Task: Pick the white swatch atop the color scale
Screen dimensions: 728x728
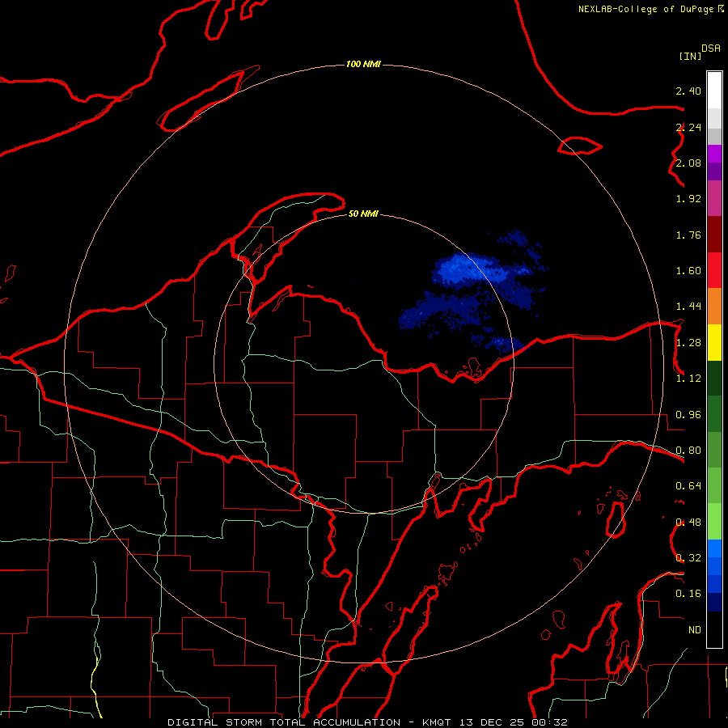Action: [x=714, y=91]
